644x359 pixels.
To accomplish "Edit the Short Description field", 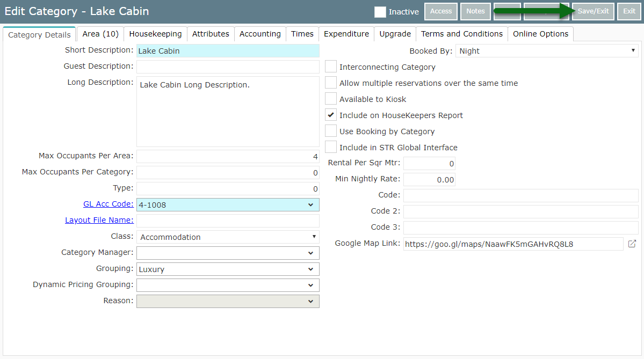I will (x=228, y=51).
